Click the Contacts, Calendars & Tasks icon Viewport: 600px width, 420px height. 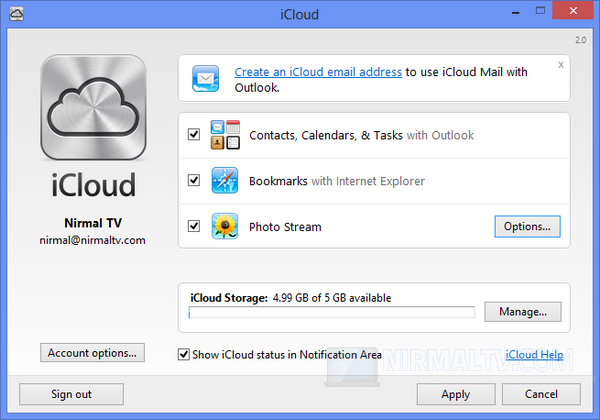(225, 135)
